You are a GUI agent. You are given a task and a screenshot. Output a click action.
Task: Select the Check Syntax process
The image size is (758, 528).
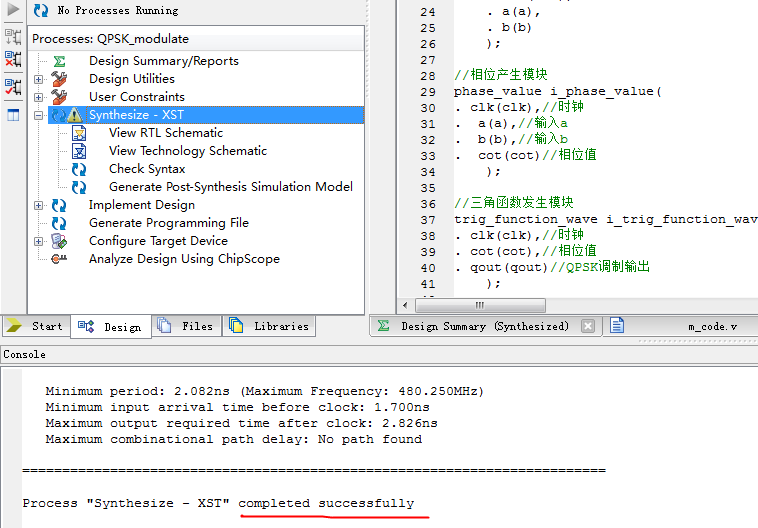click(147, 169)
